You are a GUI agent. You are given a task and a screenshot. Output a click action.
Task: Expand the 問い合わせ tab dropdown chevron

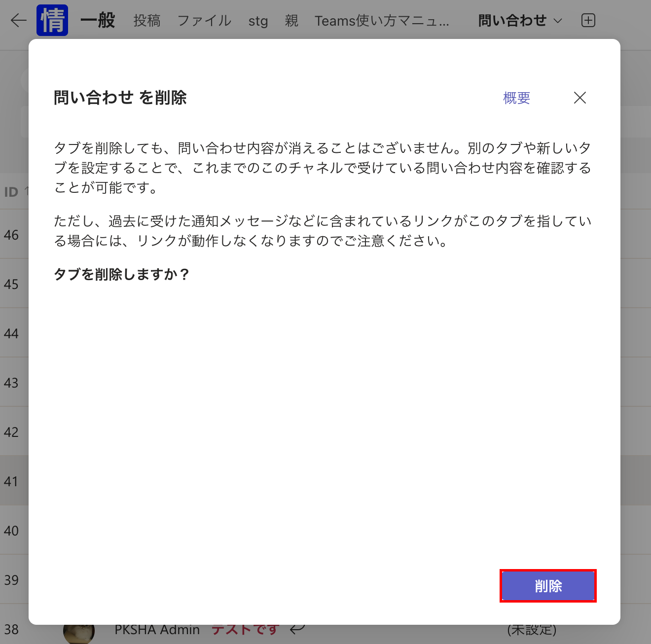(x=558, y=21)
